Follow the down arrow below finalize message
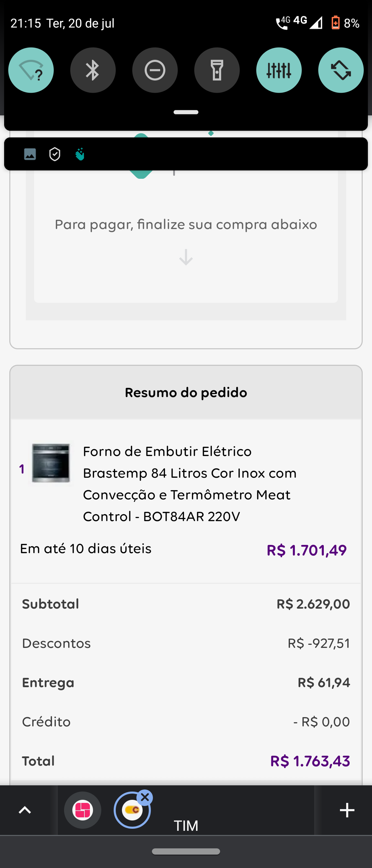 pyautogui.click(x=186, y=257)
